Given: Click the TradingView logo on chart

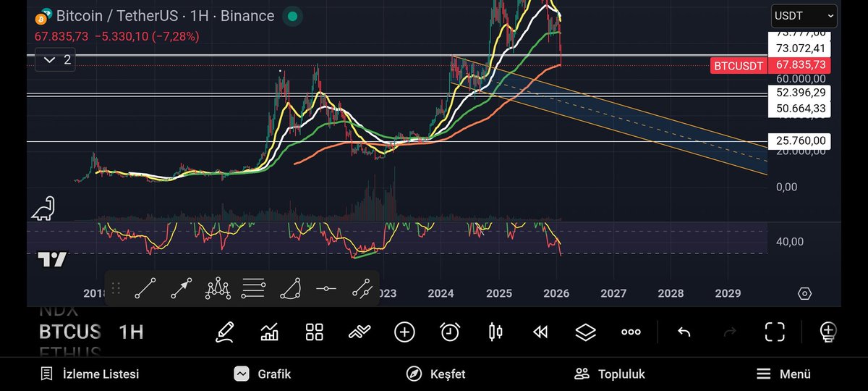Looking at the screenshot, I should pyautogui.click(x=52, y=259).
